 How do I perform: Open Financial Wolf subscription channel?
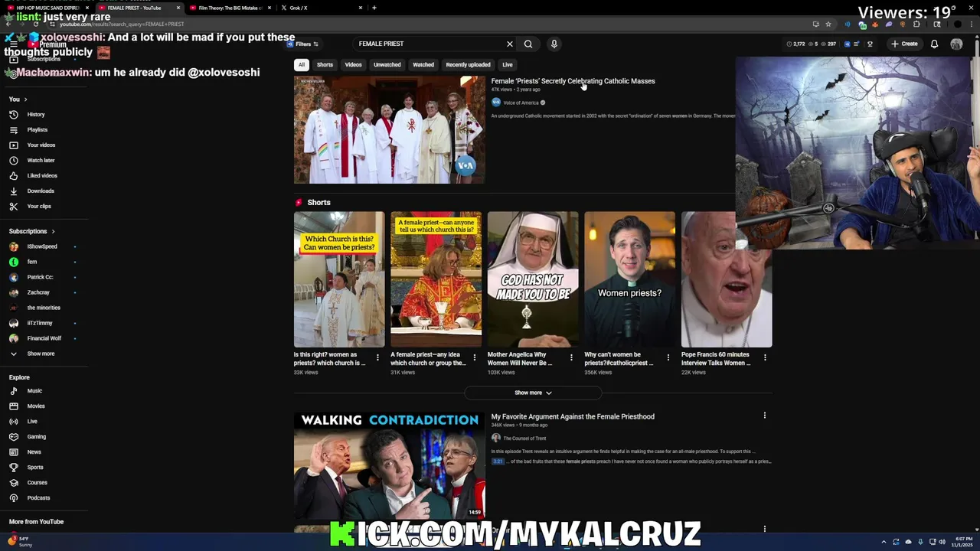pyautogui.click(x=44, y=338)
